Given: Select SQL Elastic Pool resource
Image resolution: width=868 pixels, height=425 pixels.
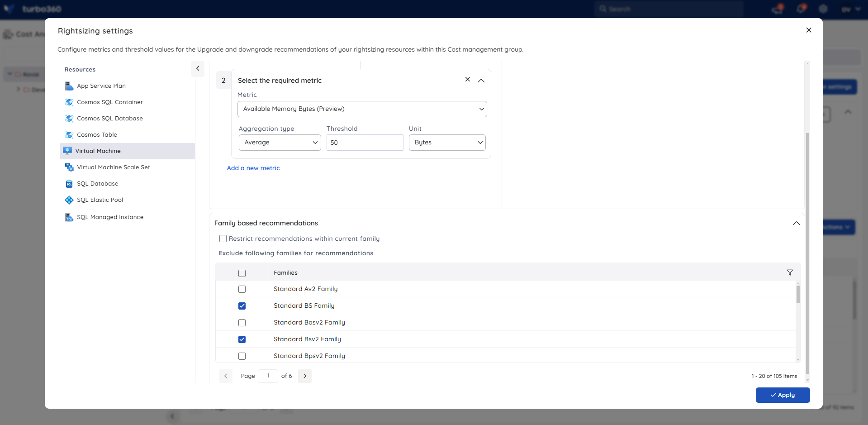Looking at the screenshot, I should coord(128,200).
